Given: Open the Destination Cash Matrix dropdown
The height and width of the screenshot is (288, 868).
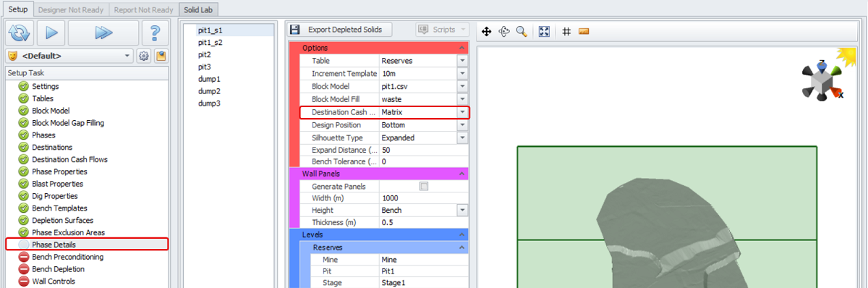Looking at the screenshot, I should (x=462, y=113).
